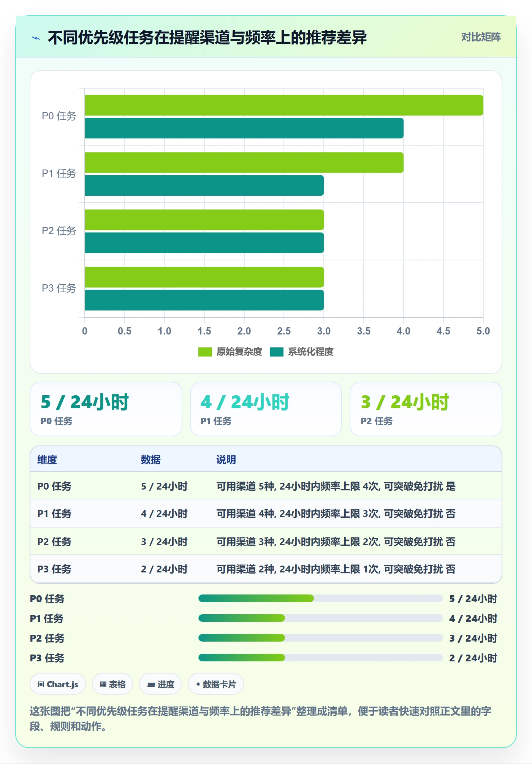Click the description mentioning 频率上限 1次
Screen dimensions: 532x764
coord(336,569)
